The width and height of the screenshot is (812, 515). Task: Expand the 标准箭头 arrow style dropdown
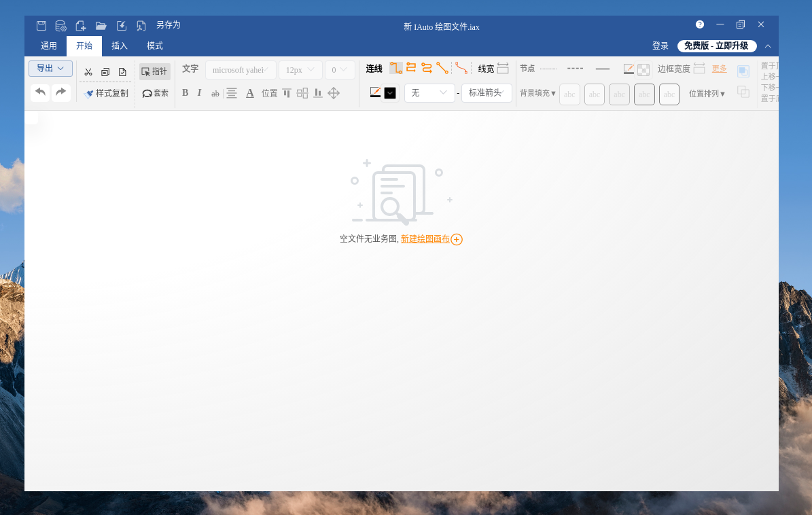tap(487, 93)
